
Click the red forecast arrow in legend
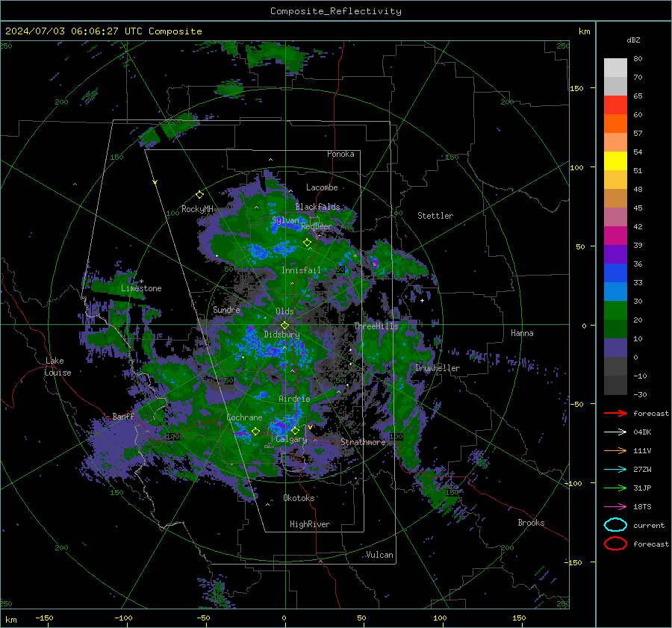(615, 413)
